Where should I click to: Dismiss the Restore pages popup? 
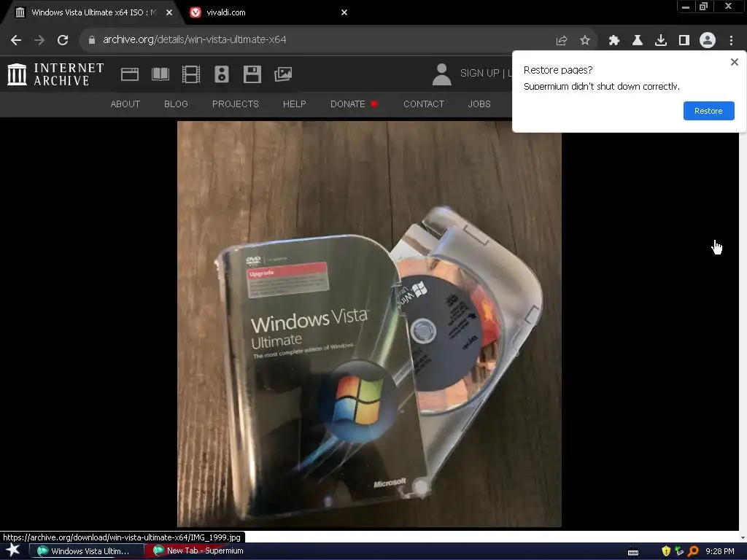click(734, 62)
